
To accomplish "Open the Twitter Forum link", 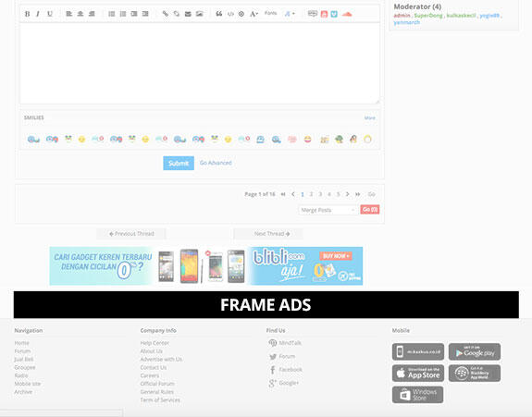I will pos(282,356).
